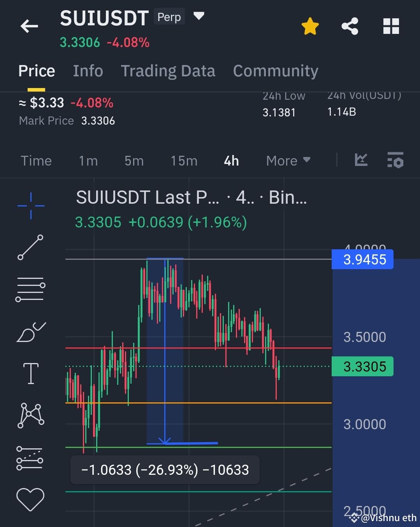
Task: Select the parallel lines tool
Action: coord(31,288)
